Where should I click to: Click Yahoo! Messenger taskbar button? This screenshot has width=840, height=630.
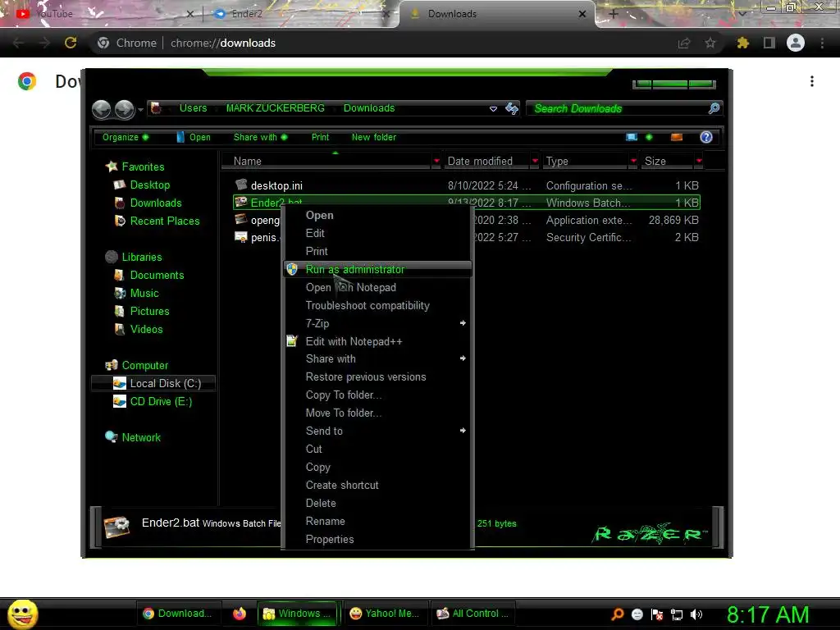386,614
